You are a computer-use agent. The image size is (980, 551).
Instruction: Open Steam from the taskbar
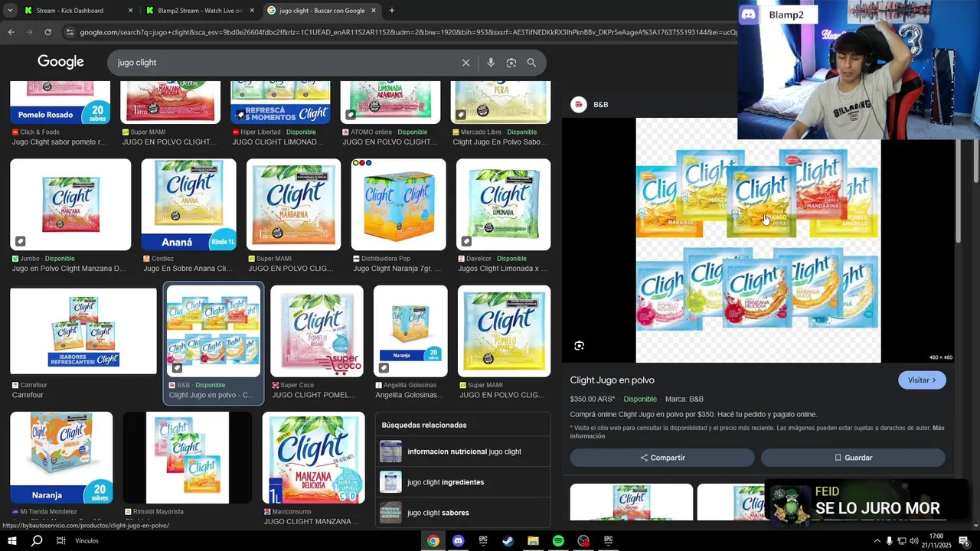click(508, 541)
